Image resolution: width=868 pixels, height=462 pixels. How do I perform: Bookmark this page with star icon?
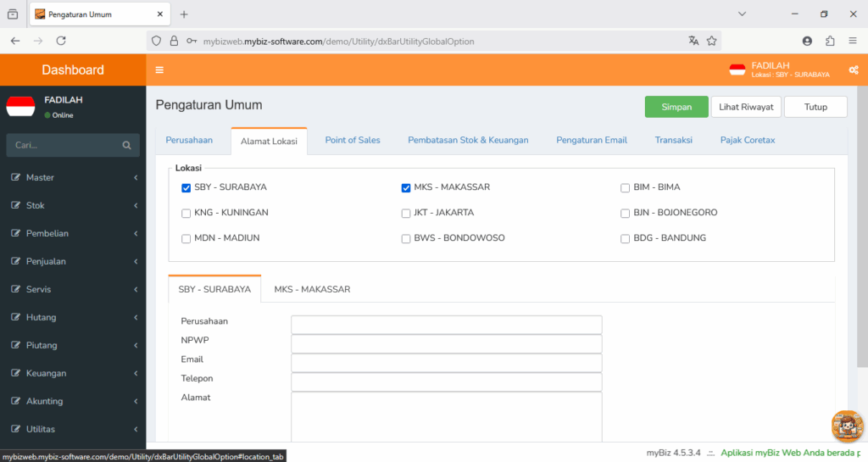712,41
